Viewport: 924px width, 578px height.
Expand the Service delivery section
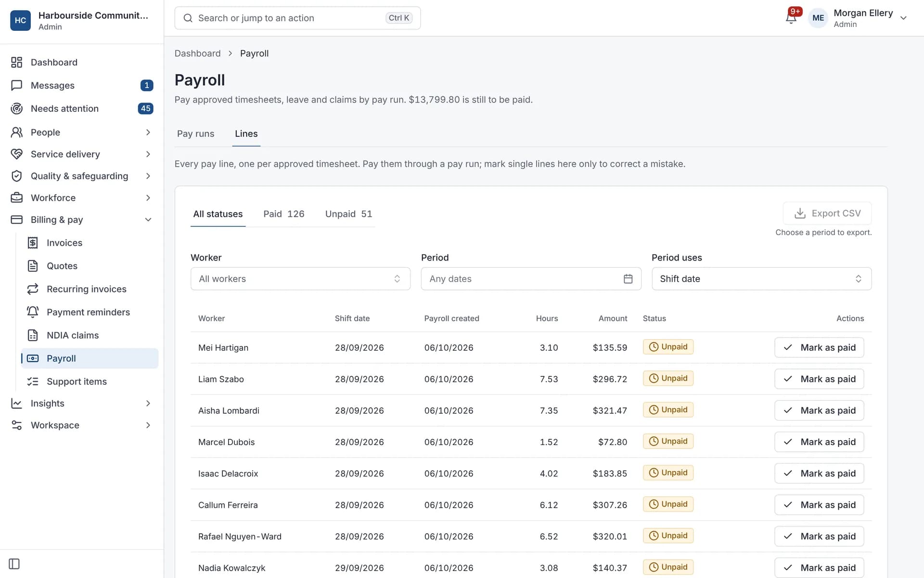click(x=82, y=154)
